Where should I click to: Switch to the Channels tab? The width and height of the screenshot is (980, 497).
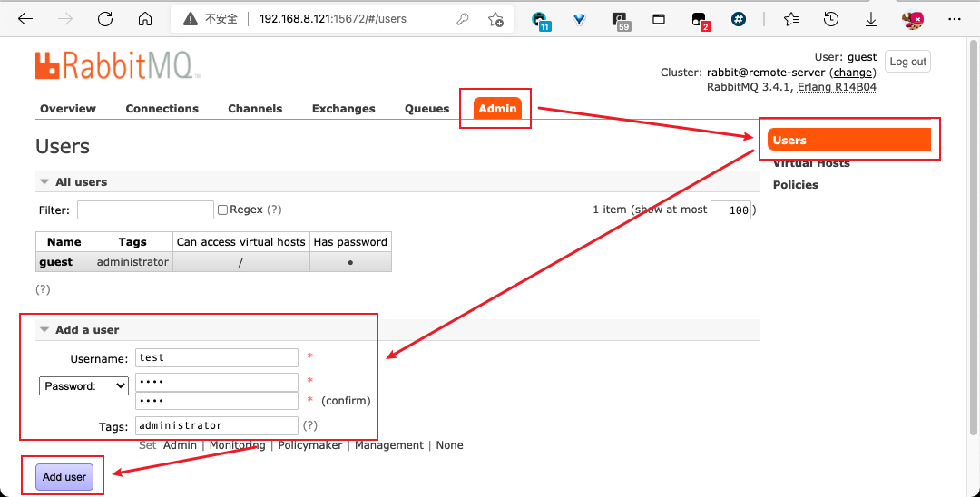tap(255, 109)
